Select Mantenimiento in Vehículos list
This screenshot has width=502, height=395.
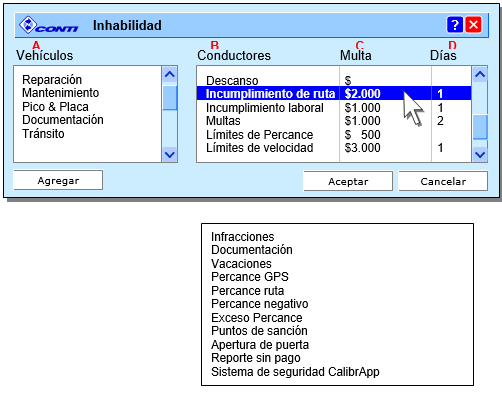pos(60,93)
